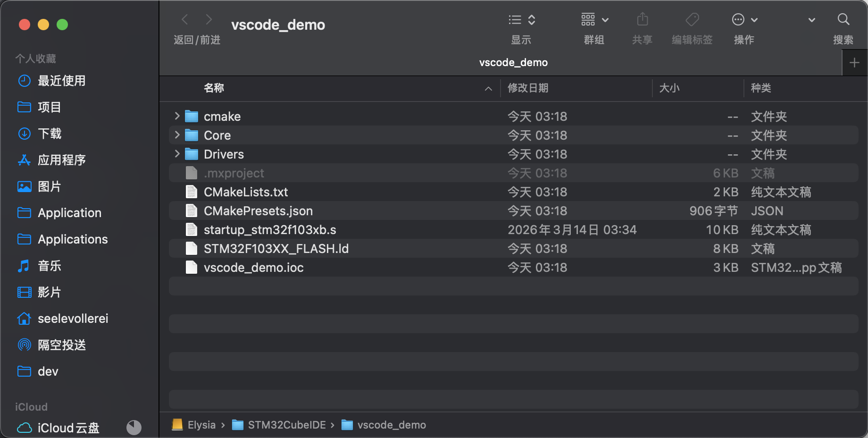Select the vscode_demo tab
The image size is (868, 438).
pos(513,63)
